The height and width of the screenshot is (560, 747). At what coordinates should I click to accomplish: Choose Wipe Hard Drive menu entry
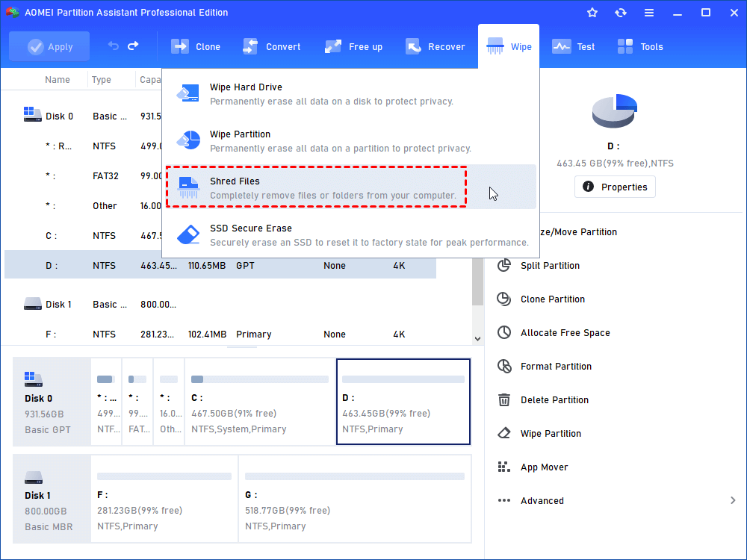331,94
